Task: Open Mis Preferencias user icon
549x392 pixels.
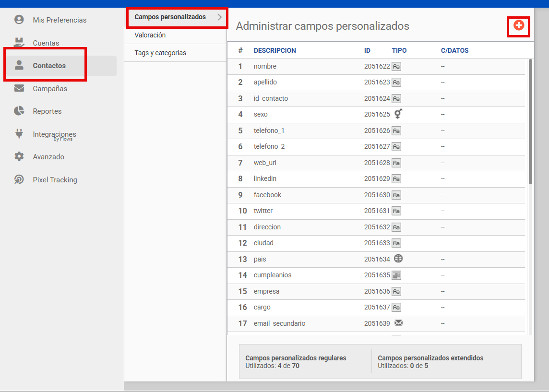Action: tap(19, 20)
